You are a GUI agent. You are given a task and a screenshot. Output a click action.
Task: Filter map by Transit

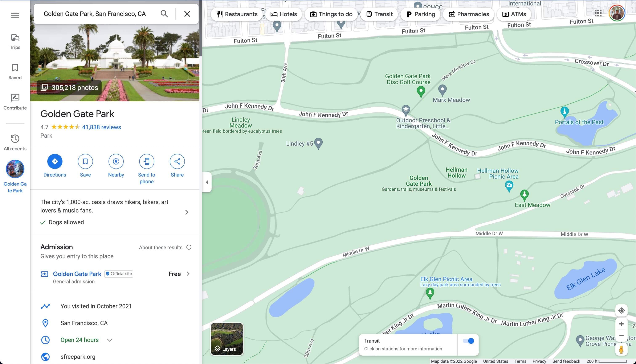pyautogui.click(x=379, y=14)
